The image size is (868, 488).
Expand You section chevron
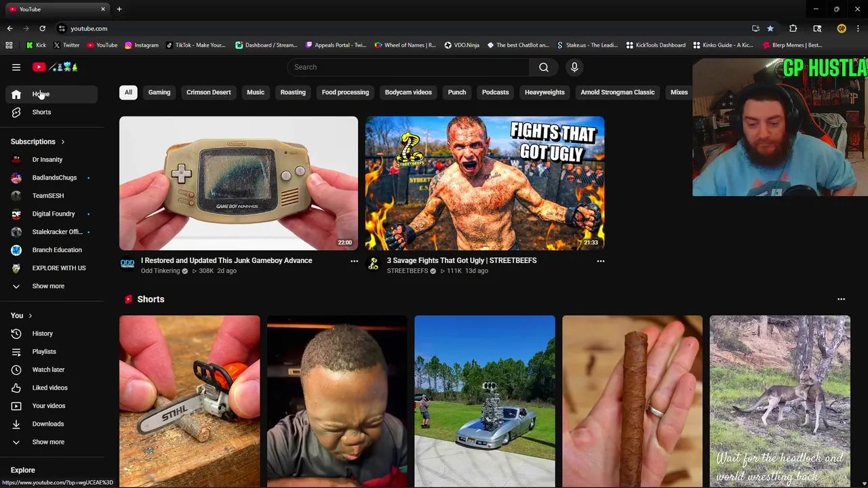[x=30, y=316]
